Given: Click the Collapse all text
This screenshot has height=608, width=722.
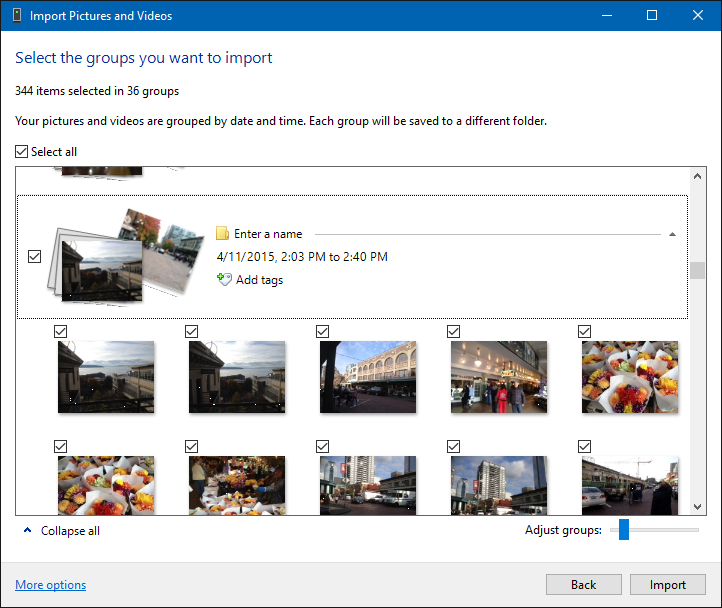Looking at the screenshot, I should point(70,531).
